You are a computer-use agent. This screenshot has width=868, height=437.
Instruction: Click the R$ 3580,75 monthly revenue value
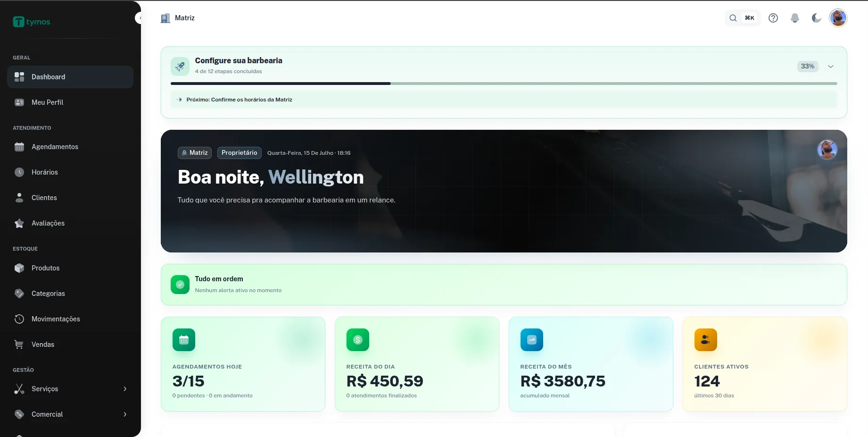(563, 381)
